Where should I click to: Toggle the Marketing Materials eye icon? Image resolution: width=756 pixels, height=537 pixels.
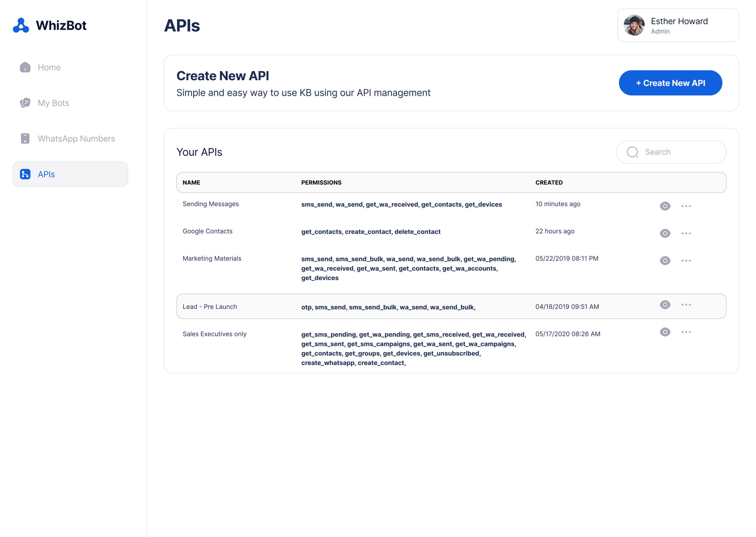point(665,261)
